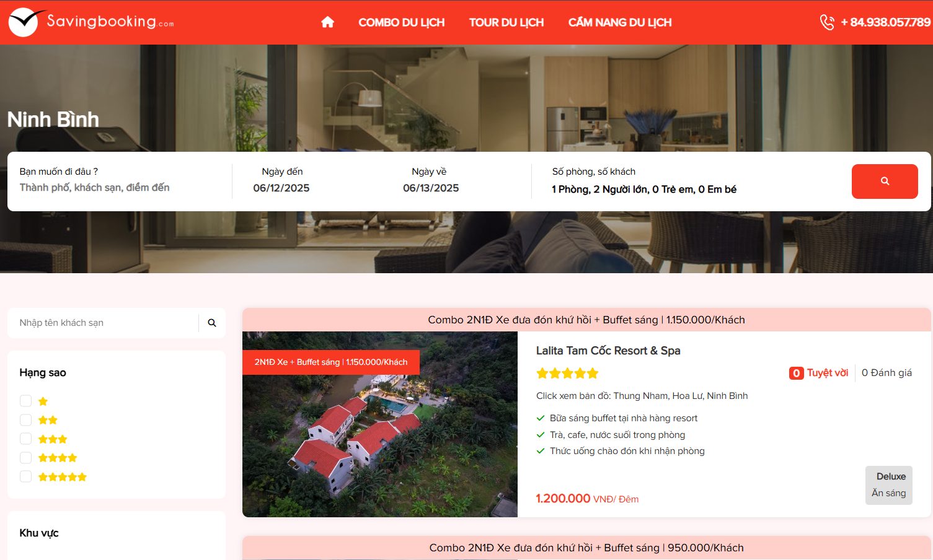Open the COMBO DU LỊCH menu

[401, 22]
